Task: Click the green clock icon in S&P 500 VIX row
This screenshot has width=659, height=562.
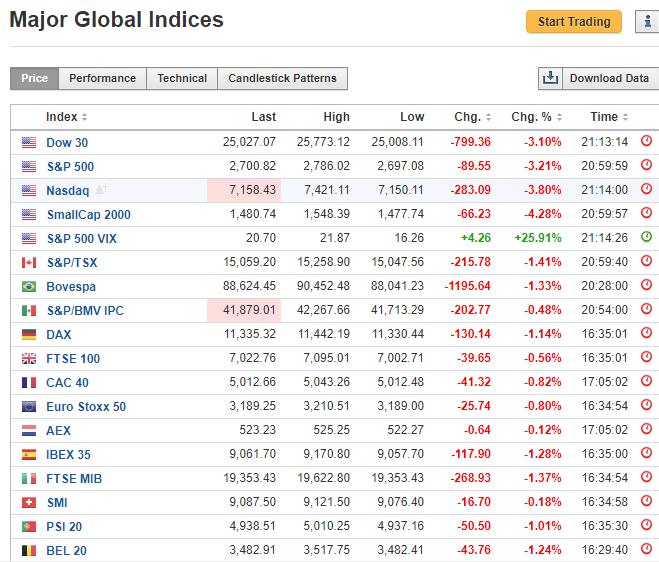Action: 646,236
